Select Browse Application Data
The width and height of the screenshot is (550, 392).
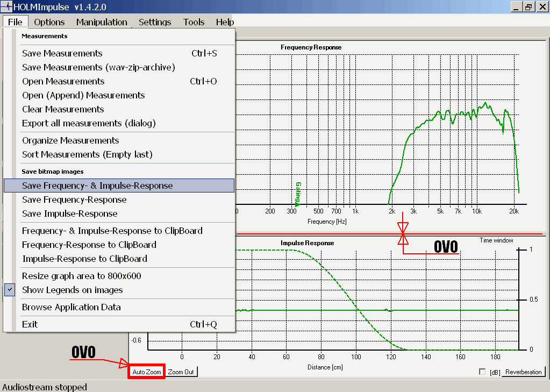coord(119,308)
